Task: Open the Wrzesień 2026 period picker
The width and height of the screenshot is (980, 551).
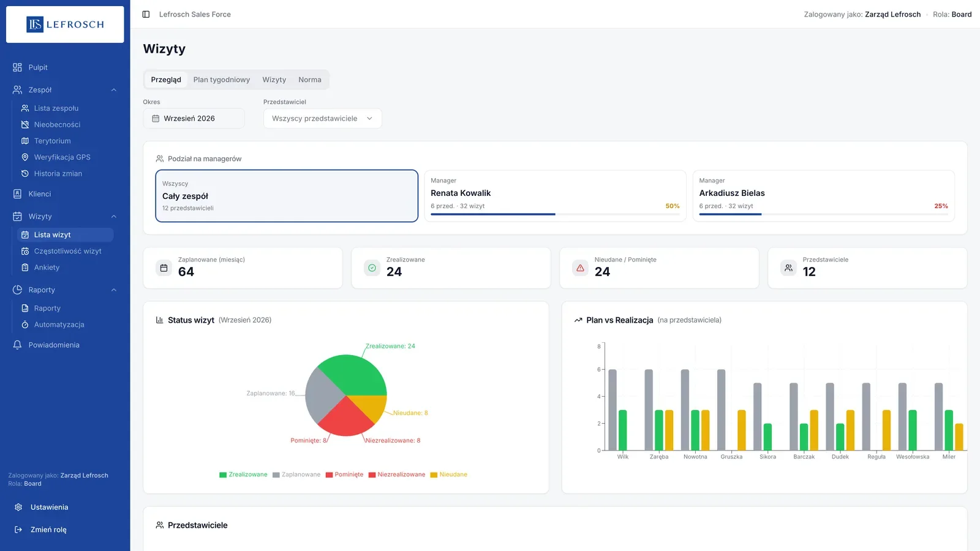Action: [x=194, y=119]
